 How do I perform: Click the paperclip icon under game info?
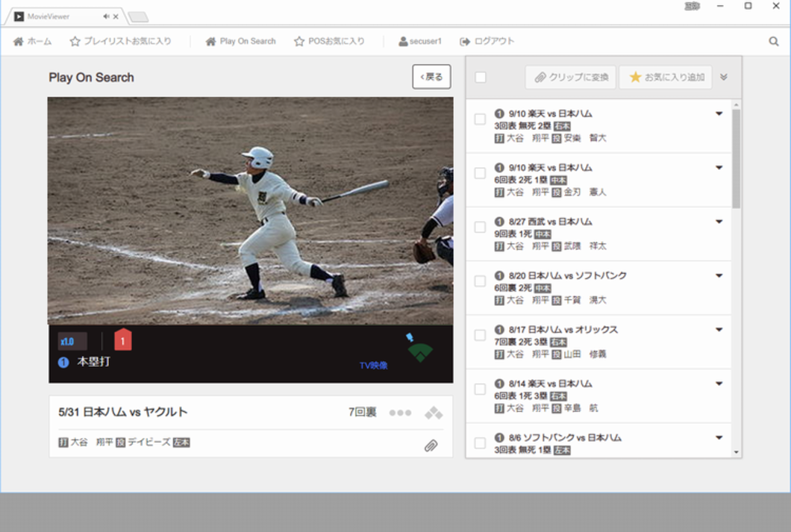point(431,445)
